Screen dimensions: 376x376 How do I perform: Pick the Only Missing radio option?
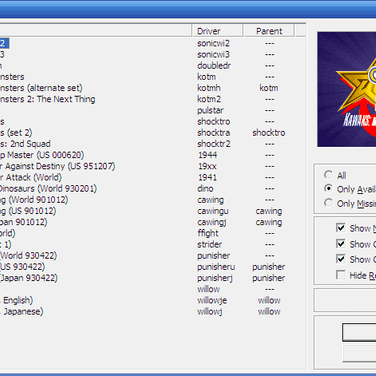(329, 203)
